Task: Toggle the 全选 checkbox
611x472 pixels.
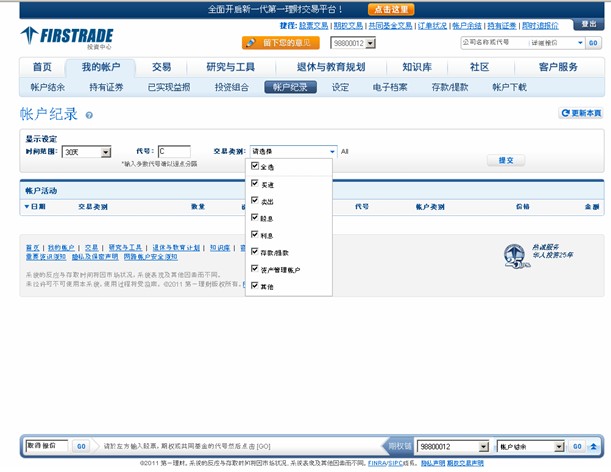Action: (x=255, y=166)
